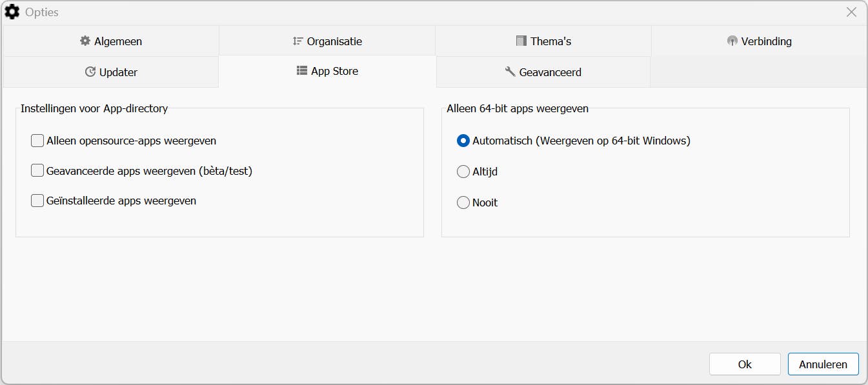The height and width of the screenshot is (385, 868).
Task: Switch to the Thema's tab
Action: coord(543,41)
